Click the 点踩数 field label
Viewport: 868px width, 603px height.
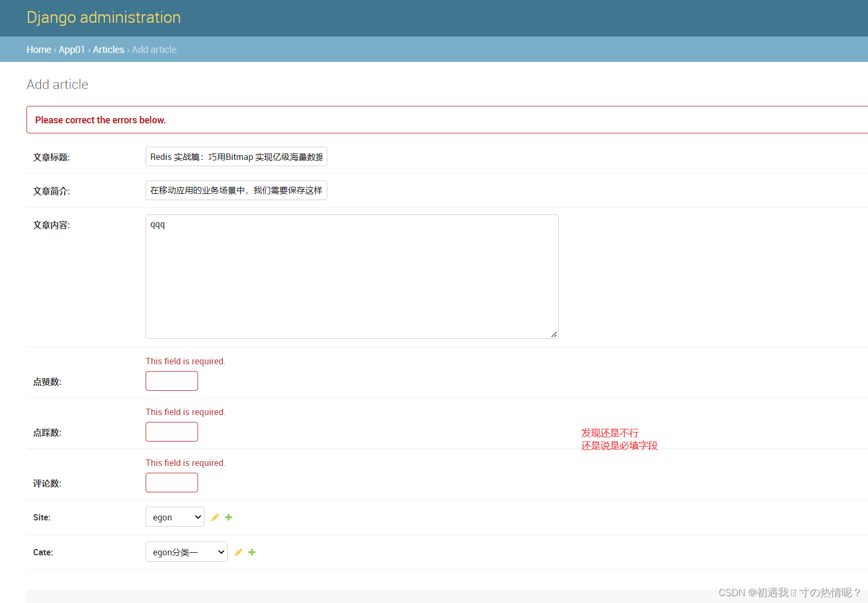[x=47, y=433]
